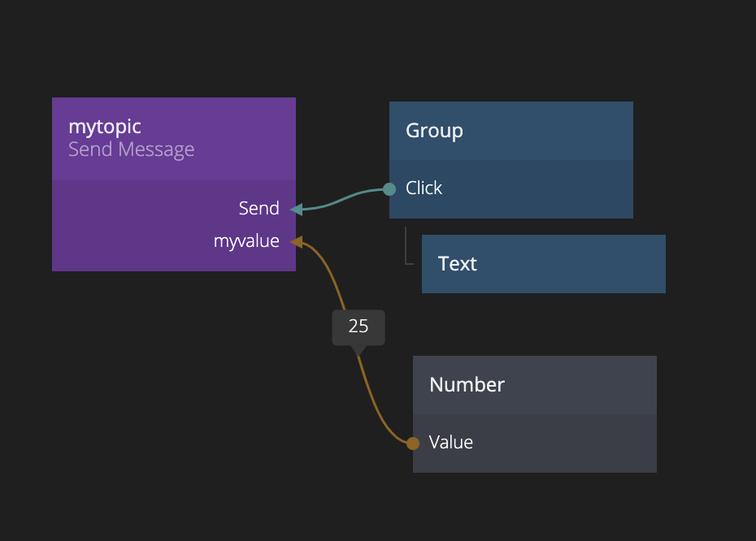Click the orange arrowhead at myvalue input

pos(297,241)
